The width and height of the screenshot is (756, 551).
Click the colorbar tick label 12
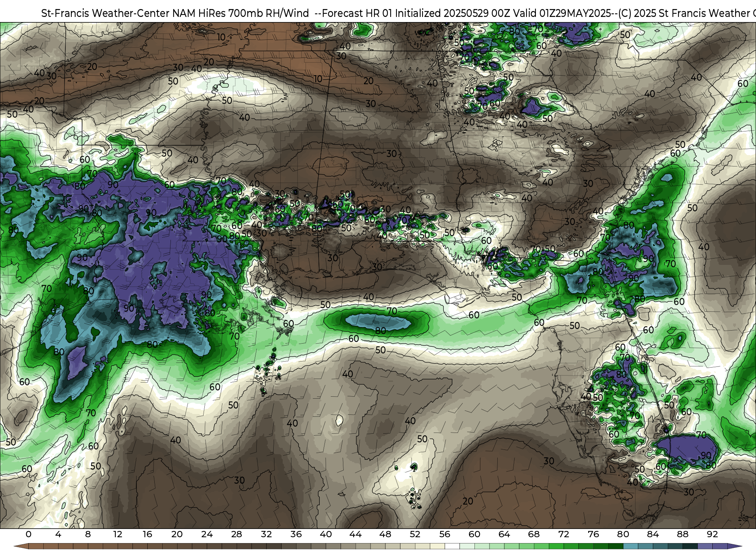(117, 534)
